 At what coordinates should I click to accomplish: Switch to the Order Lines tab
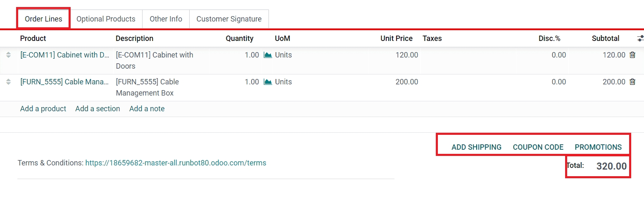43,19
